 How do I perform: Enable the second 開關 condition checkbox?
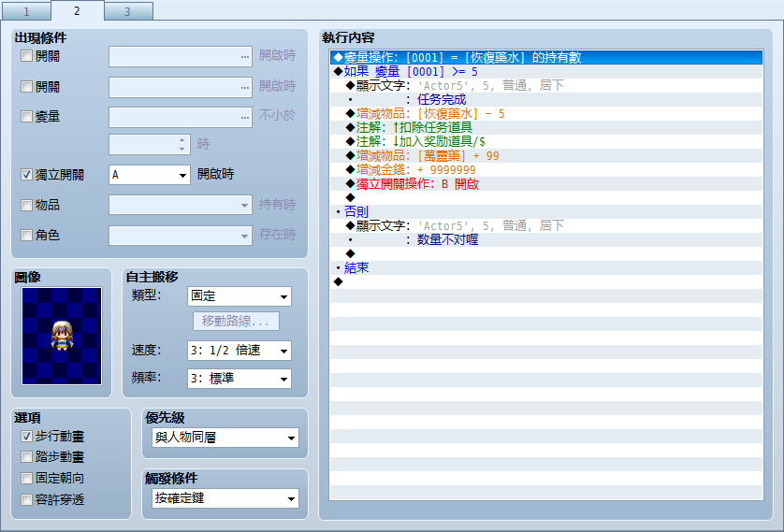click(26, 86)
